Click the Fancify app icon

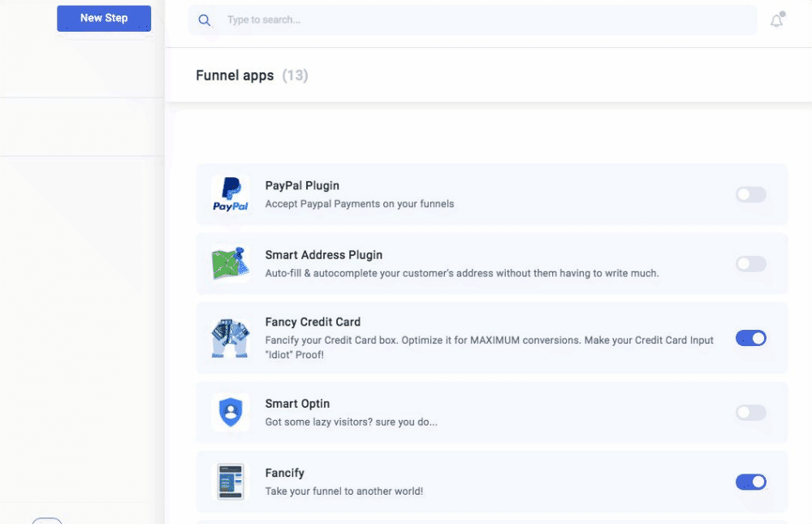[231, 482]
